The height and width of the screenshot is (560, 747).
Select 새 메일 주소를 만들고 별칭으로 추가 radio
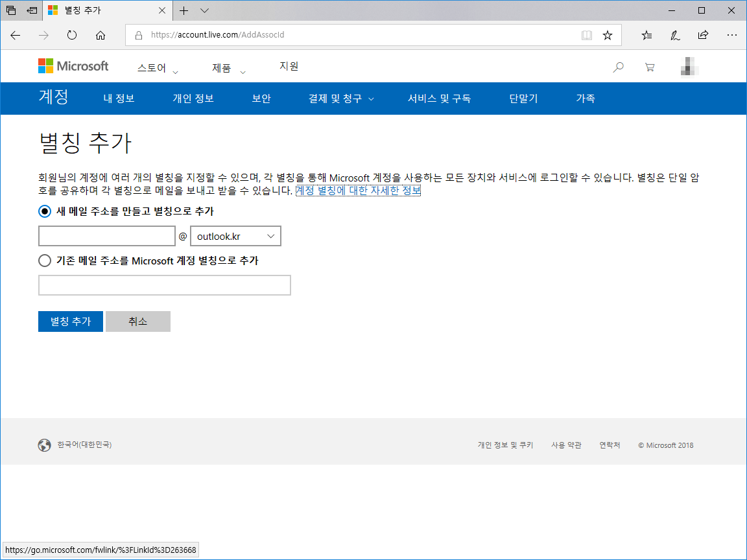(x=45, y=211)
